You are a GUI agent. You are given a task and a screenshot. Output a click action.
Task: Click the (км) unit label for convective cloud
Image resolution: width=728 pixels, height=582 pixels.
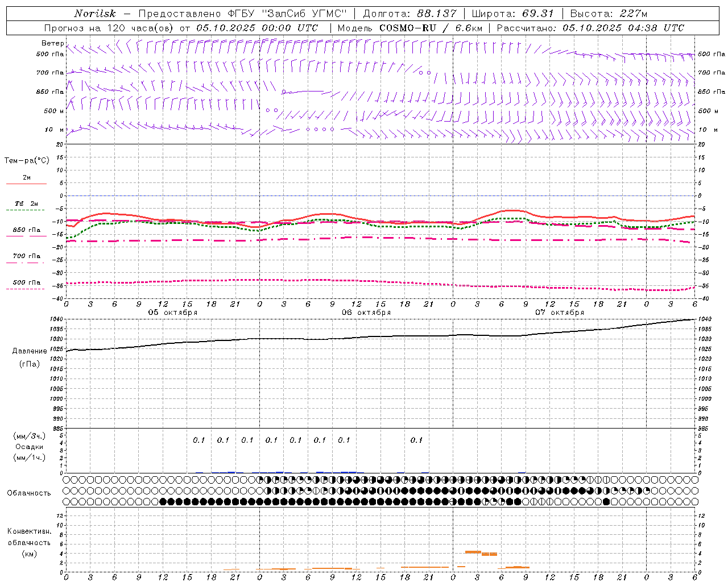pyautogui.click(x=29, y=554)
